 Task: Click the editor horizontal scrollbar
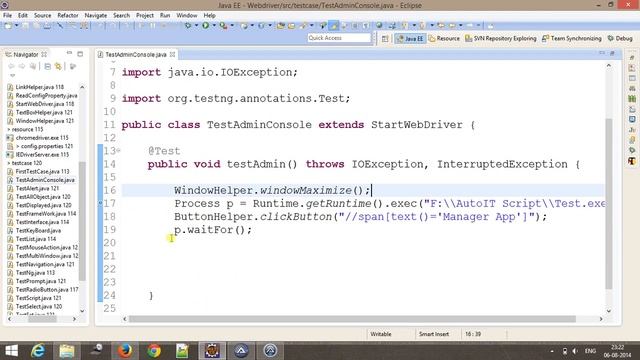[352, 319]
